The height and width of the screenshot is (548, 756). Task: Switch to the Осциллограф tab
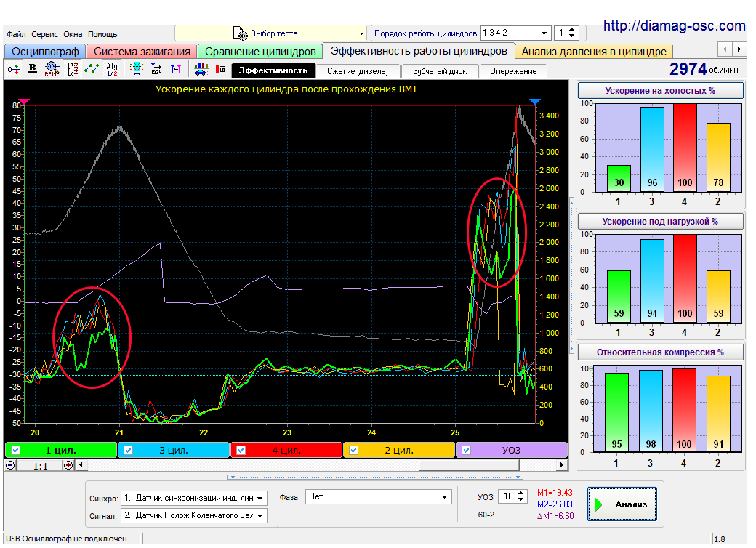tap(45, 51)
